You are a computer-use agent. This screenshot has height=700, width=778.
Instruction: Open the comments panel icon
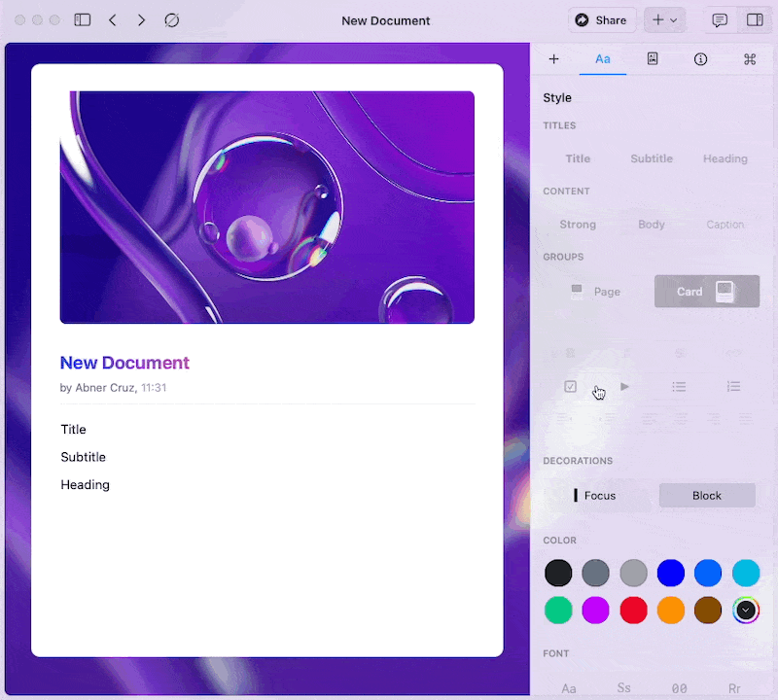(720, 20)
